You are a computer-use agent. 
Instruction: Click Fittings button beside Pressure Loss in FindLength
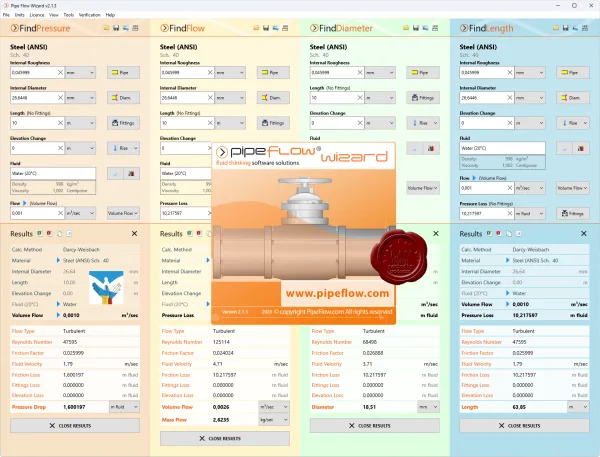[x=573, y=214]
